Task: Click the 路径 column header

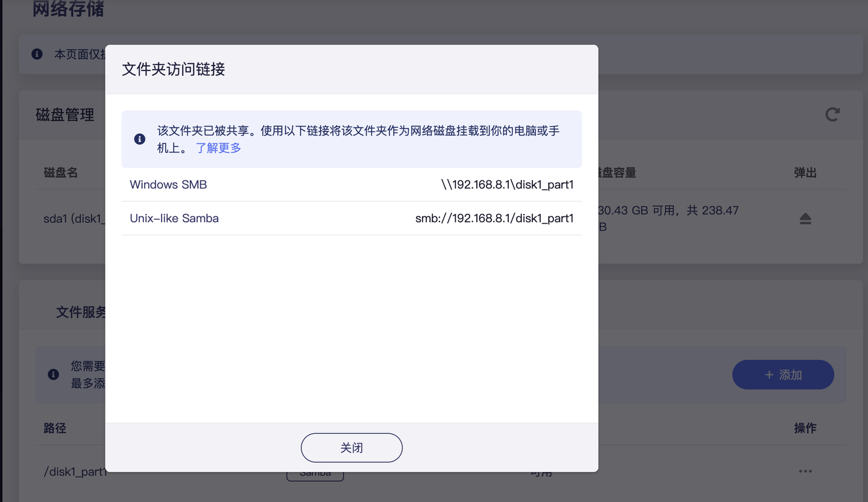Action: point(55,428)
